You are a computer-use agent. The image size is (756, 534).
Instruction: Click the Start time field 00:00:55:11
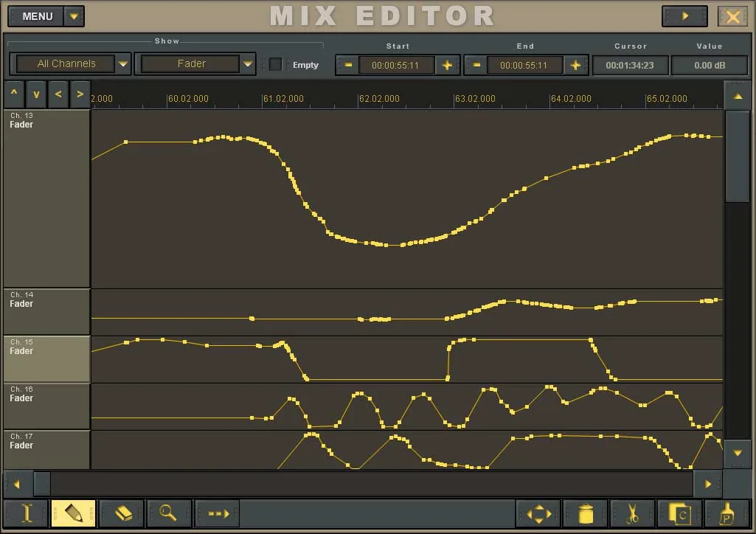click(396, 65)
